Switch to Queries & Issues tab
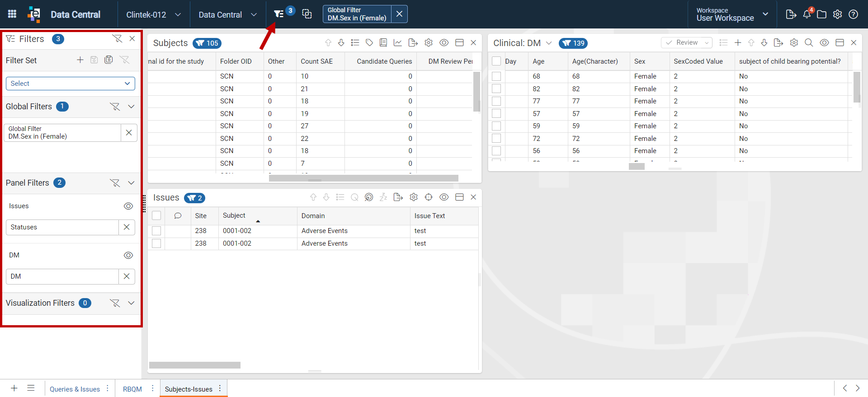 point(75,389)
